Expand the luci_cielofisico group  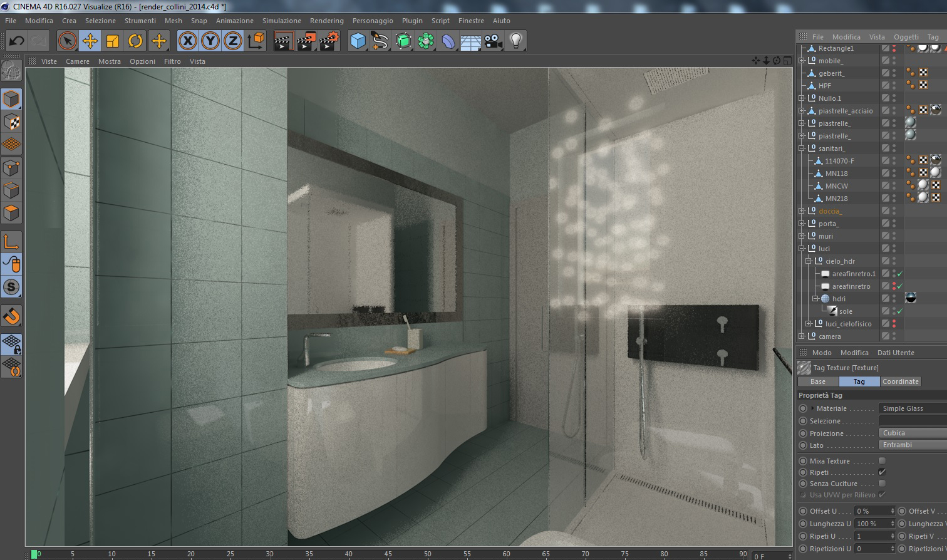coord(809,324)
